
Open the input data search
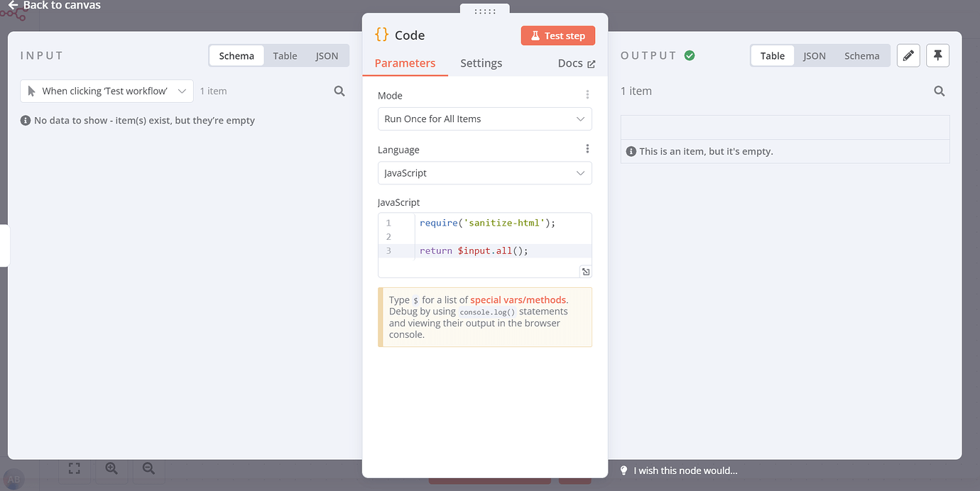tap(339, 91)
